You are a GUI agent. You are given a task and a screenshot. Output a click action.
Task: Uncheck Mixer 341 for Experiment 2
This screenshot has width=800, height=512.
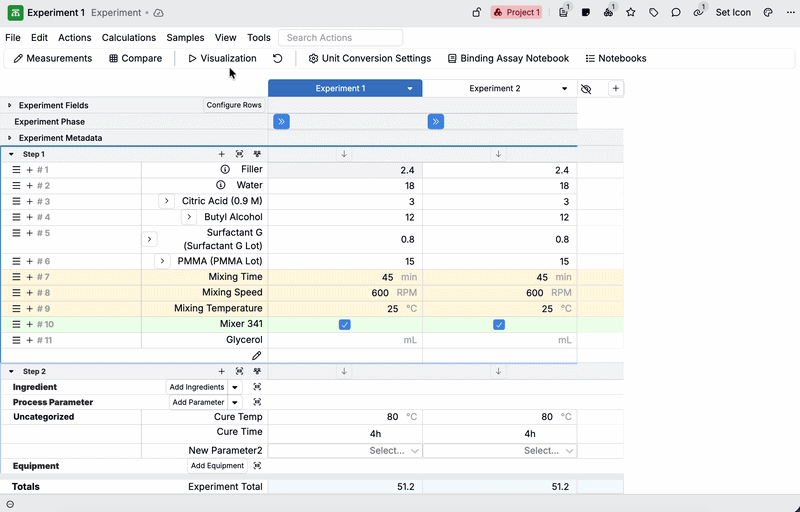tap(499, 324)
